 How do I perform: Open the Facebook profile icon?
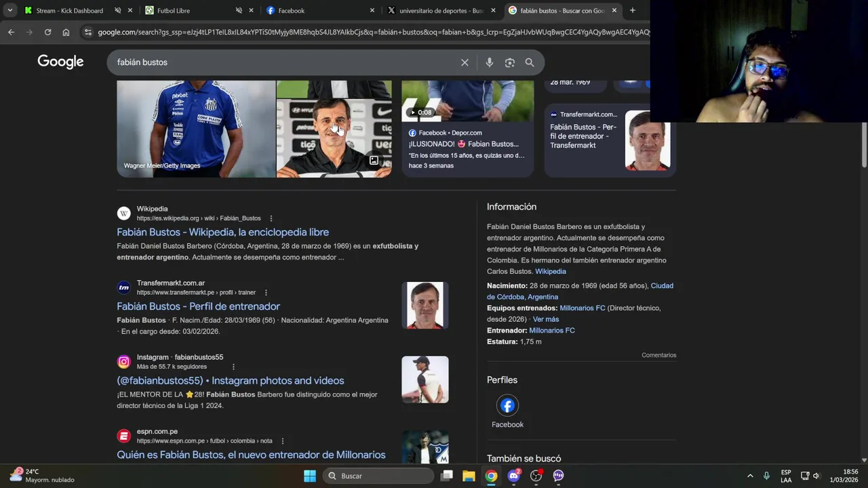(x=507, y=405)
